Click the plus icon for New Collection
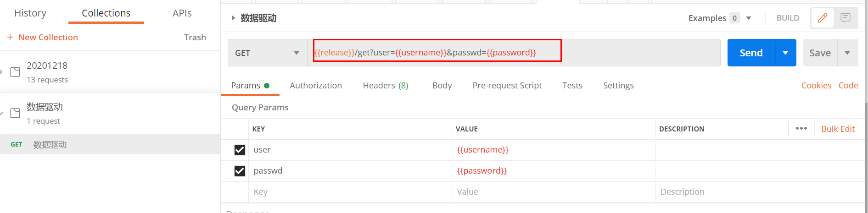The width and height of the screenshot is (868, 213). point(10,38)
